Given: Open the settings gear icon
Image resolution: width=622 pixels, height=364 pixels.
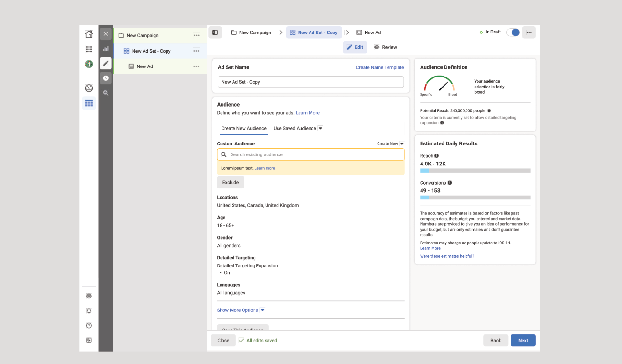Looking at the screenshot, I should tap(89, 296).
